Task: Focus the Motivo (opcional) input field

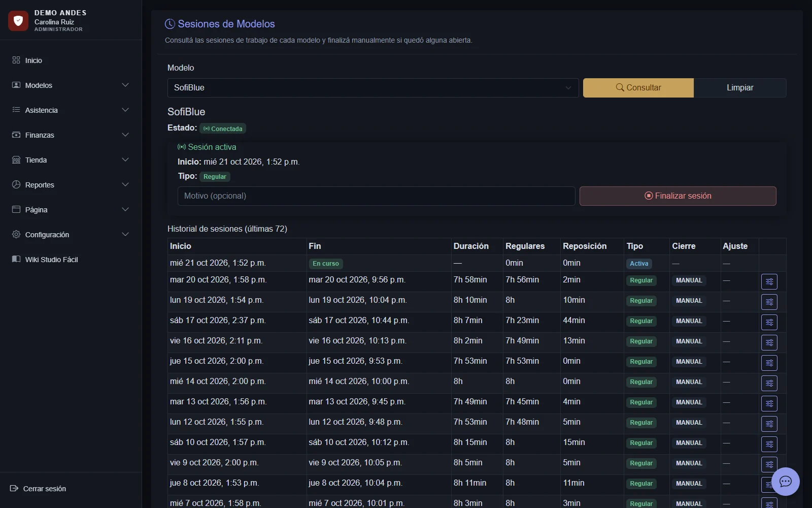Action: [x=376, y=196]
